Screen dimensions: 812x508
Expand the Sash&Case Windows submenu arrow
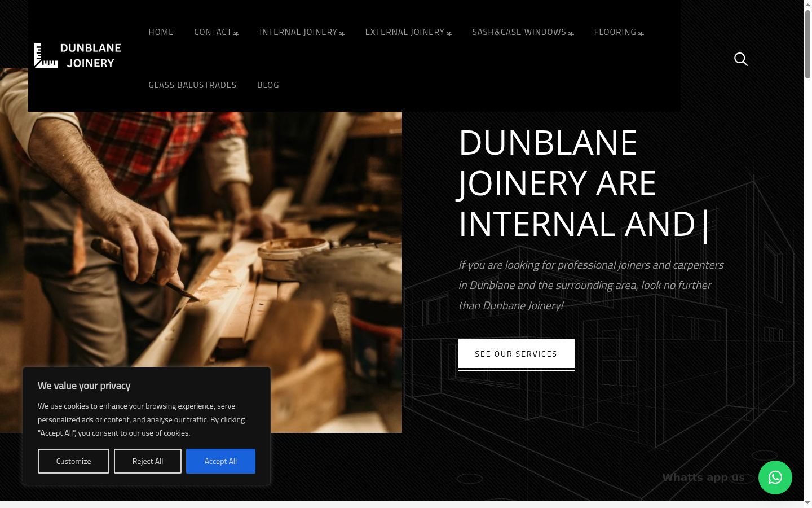click(x=571, y=33)
